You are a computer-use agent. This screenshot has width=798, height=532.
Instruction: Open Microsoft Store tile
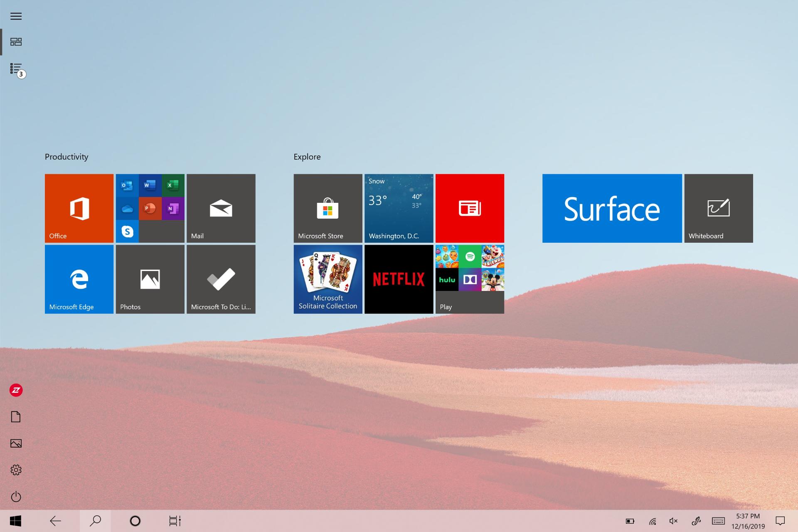click(328, 208)
